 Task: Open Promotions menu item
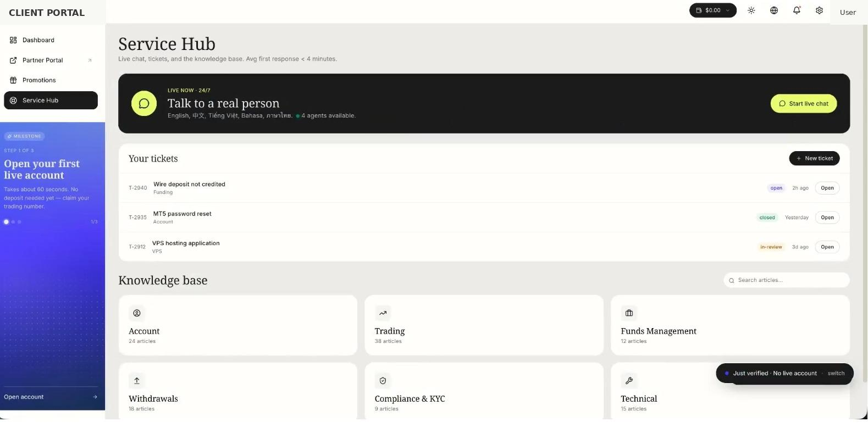(51, 80)
